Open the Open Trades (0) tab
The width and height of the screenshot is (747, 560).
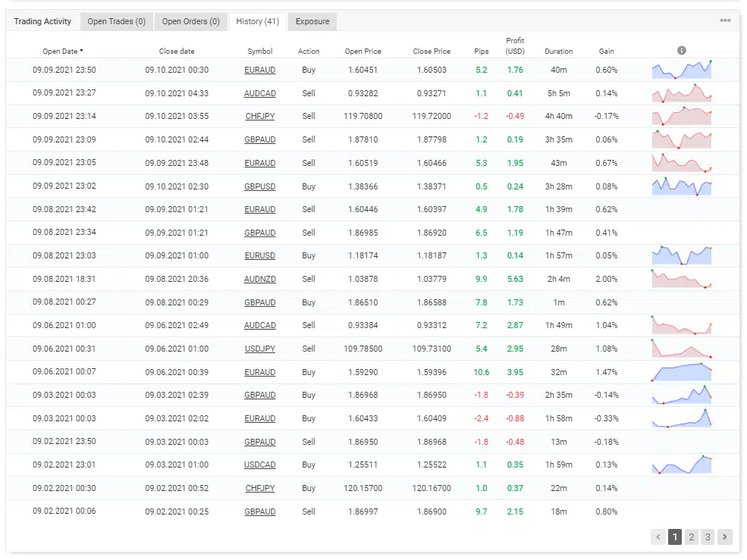pos(116,21)
